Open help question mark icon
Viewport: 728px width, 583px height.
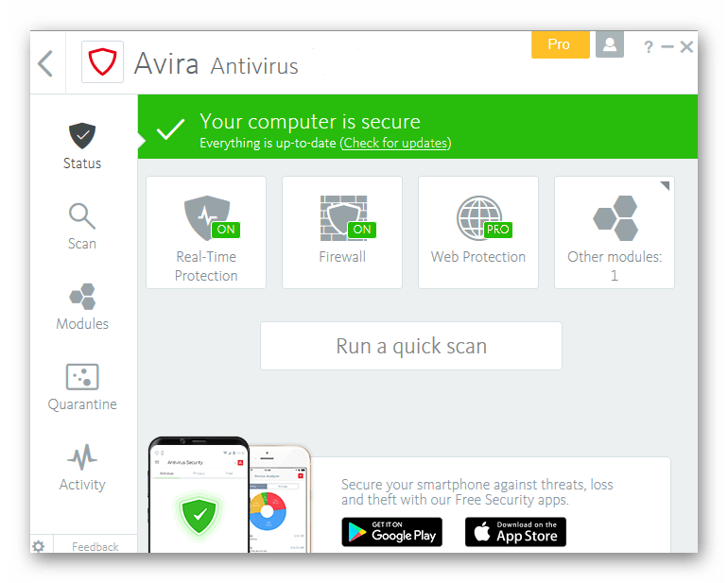click(649, 46)
